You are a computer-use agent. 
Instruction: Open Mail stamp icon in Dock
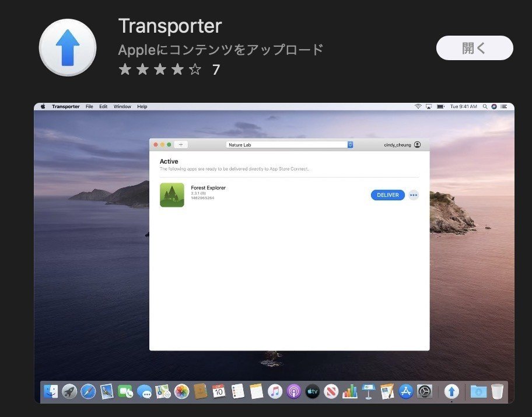tap(107, 391)
